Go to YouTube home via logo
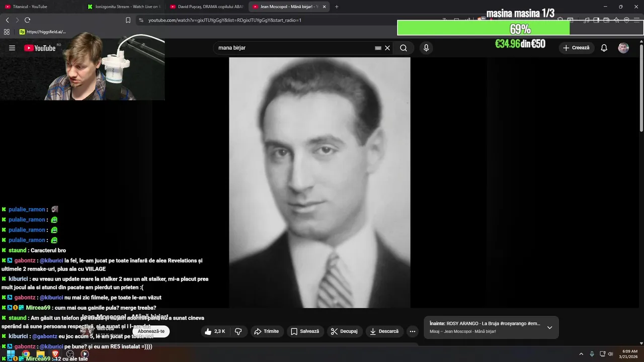 [40, 48]
